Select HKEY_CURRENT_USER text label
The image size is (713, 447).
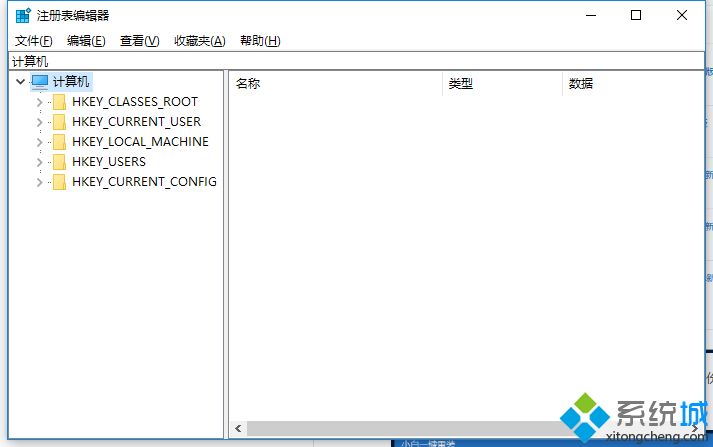136,122
